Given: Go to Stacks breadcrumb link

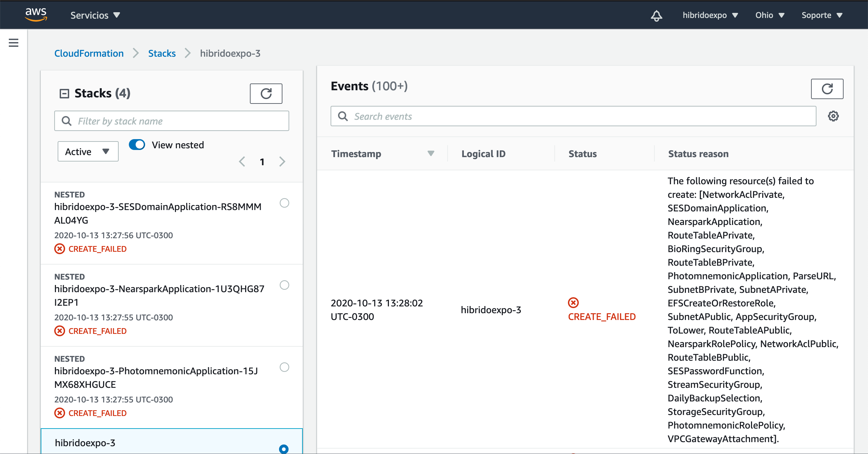Looking at the screenshot, I should tap(162, 53).
